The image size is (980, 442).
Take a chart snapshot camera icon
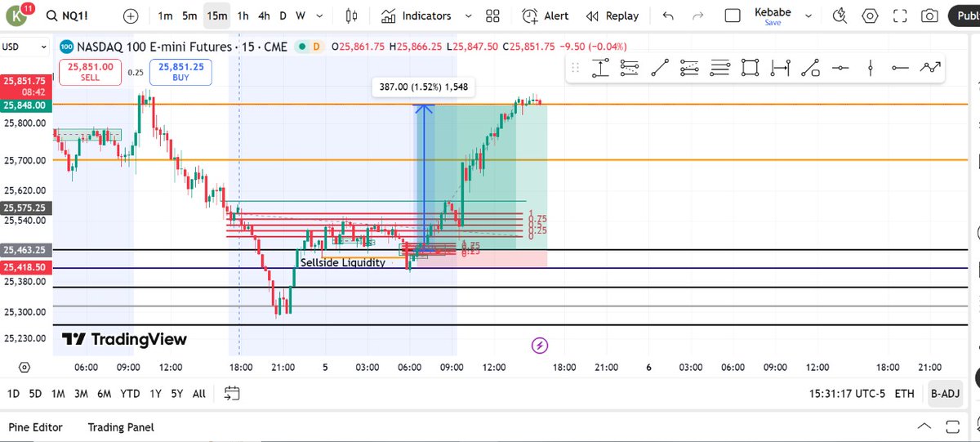click(x=929, y=16)
